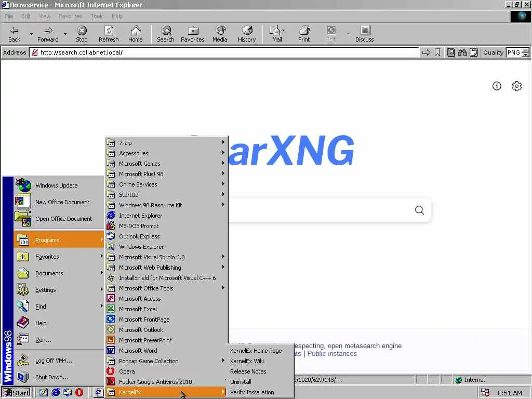Open Mail button dropdown arrow
The height and width of the screenshot is (399, 532).
[284, 31]
